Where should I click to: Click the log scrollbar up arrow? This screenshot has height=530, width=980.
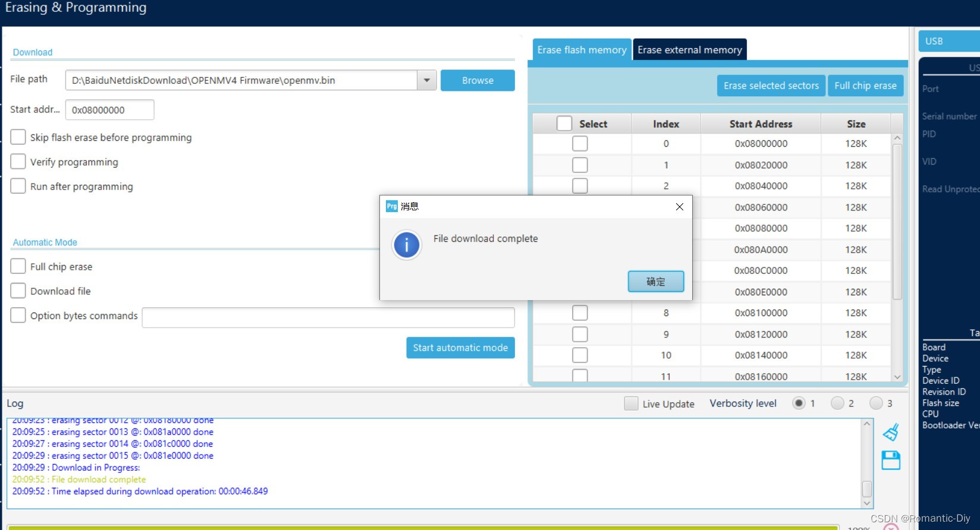click(867, 424)
